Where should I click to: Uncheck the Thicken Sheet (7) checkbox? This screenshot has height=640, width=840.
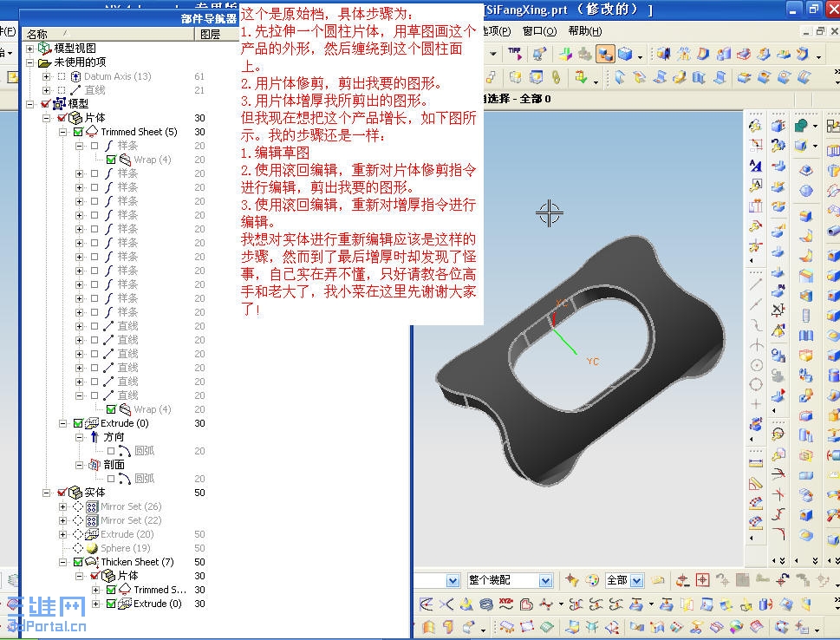tap(78, 562)
